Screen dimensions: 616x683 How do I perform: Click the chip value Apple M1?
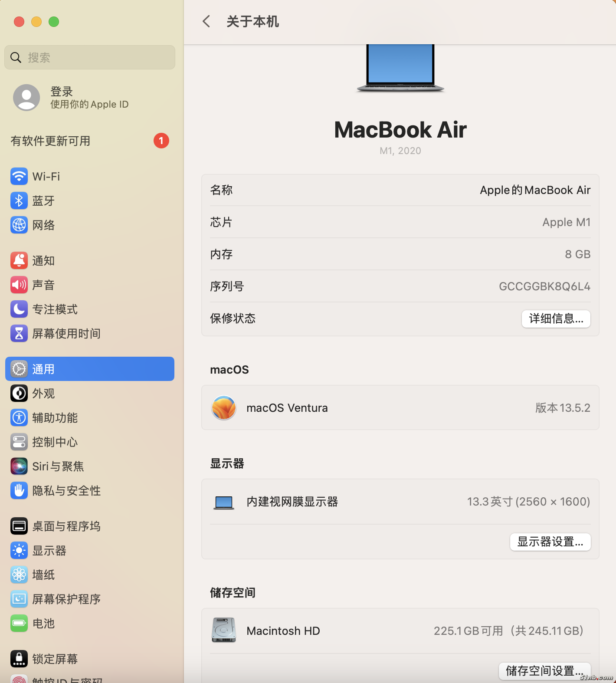click(567, 222)
